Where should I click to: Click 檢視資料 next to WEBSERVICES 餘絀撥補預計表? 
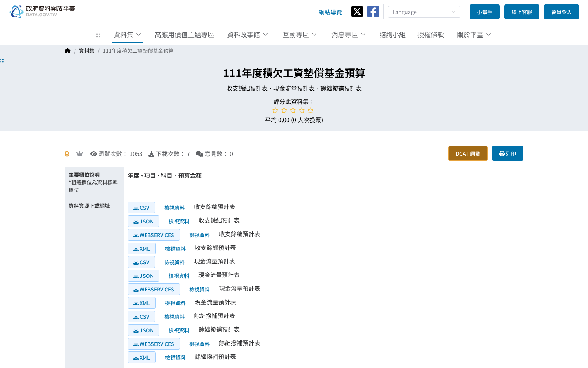click(x=200, y=344)
